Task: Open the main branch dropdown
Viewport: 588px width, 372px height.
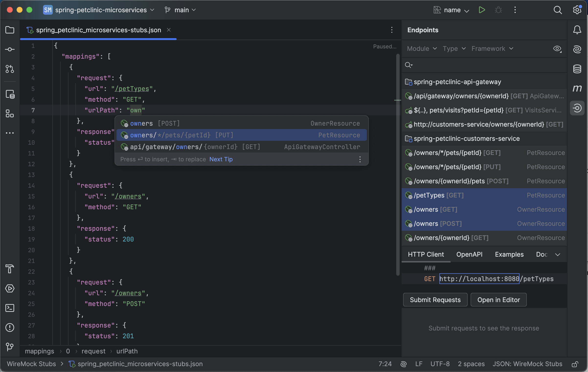Action: [181, 10]
